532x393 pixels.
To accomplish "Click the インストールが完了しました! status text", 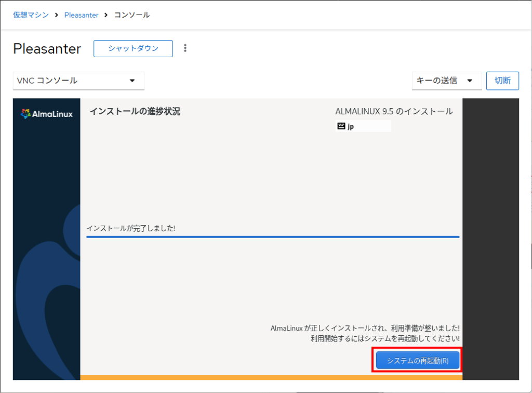I will coord(131,228).
